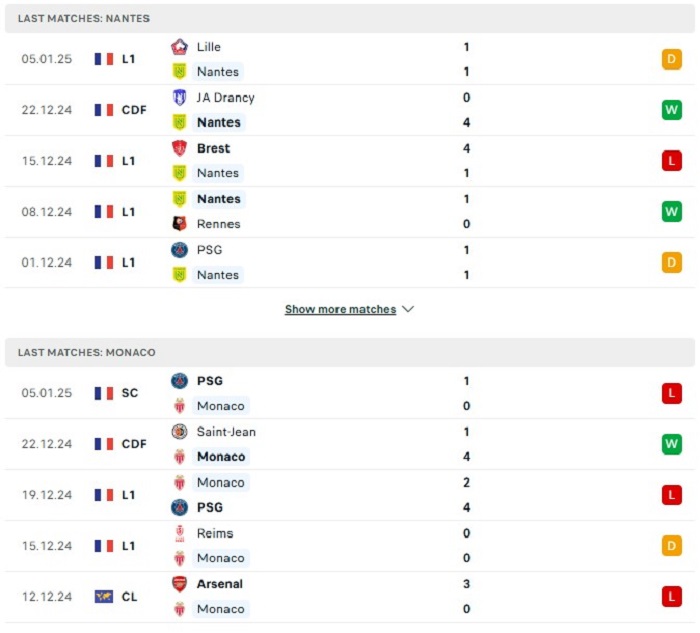The height and width of the screenshot is (633, 700).
Task: Open the Nantes vs Rennes 08.12.24 match
Action: 350,212
